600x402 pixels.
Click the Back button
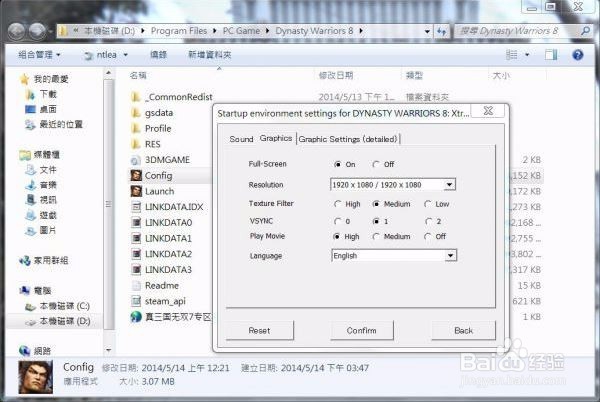pyautogui.click(x=463, y=330)
